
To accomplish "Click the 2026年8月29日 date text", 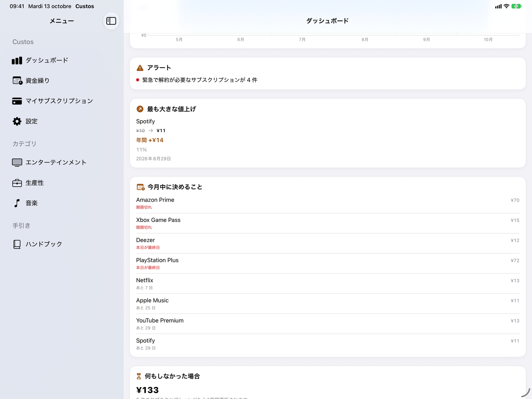I will [153, 159].
